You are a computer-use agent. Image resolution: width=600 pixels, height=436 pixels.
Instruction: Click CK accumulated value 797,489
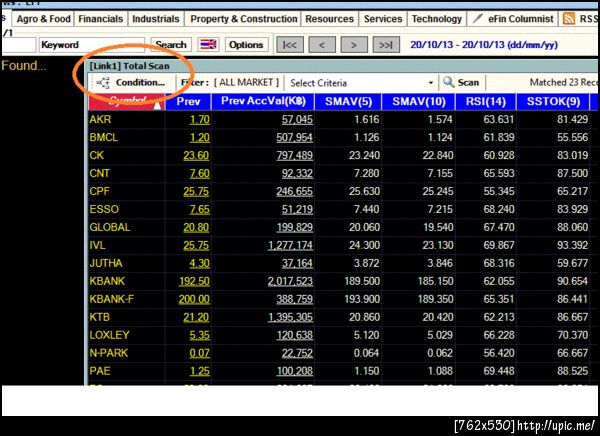click(x=295, y=156)
